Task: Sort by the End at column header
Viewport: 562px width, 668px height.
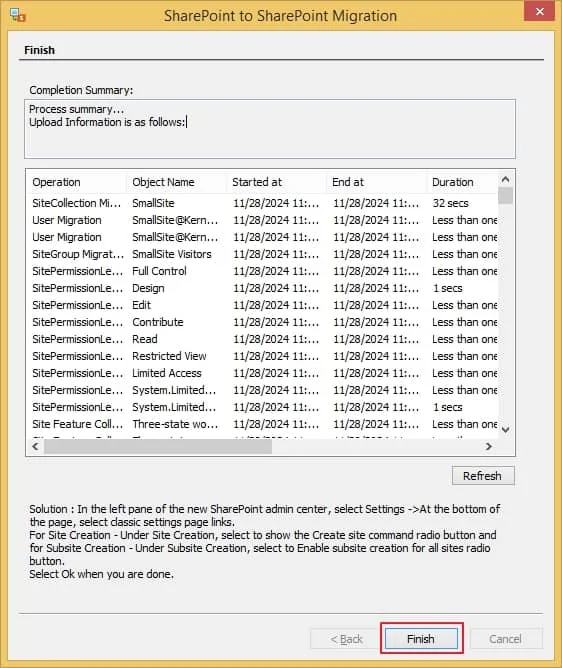Action: point(376,182)
